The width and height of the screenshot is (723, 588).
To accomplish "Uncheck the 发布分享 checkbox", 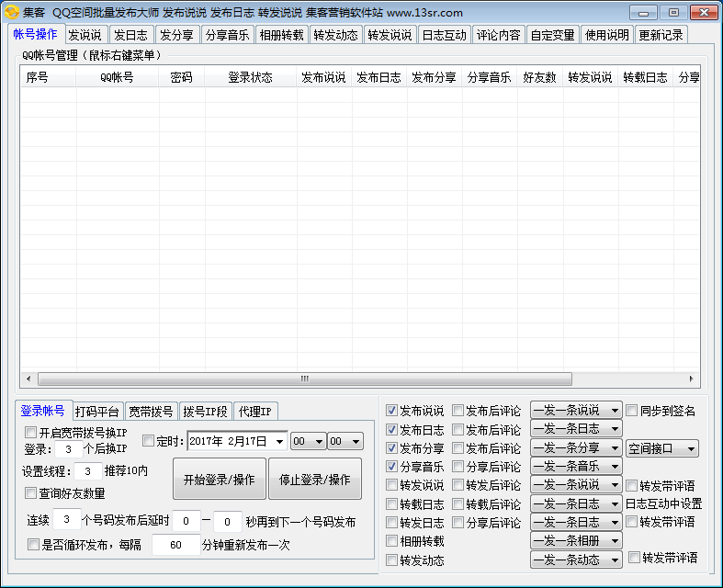I will tap(391, 447).
